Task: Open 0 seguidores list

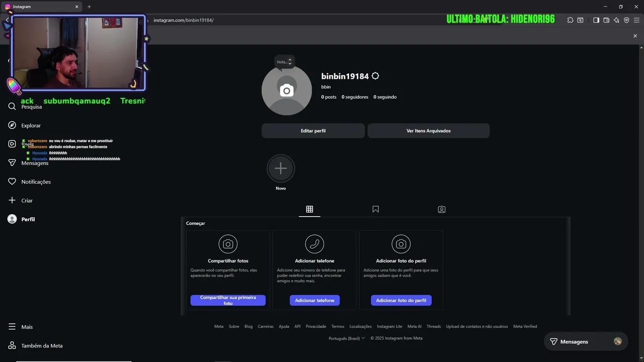Action: pos(355,97)
